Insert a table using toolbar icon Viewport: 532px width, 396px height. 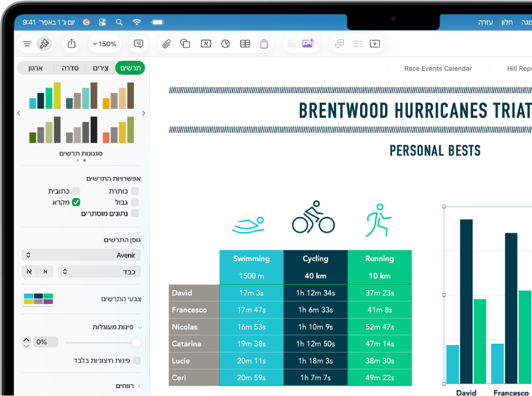click(245, 43)
